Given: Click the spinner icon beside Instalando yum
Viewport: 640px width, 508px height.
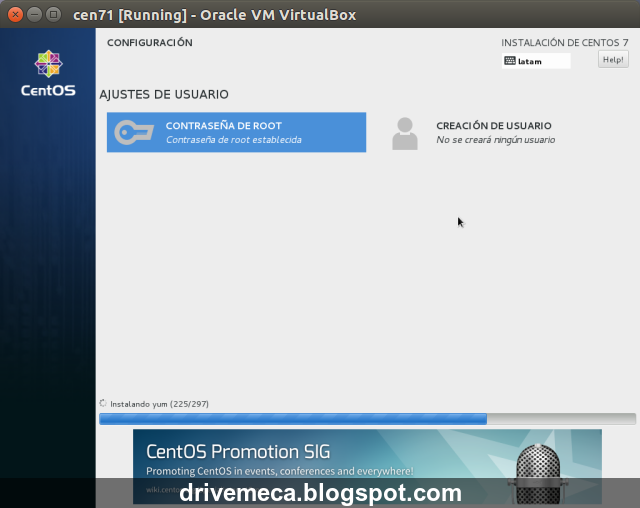Looking at the screenshot, I should 103,403.
